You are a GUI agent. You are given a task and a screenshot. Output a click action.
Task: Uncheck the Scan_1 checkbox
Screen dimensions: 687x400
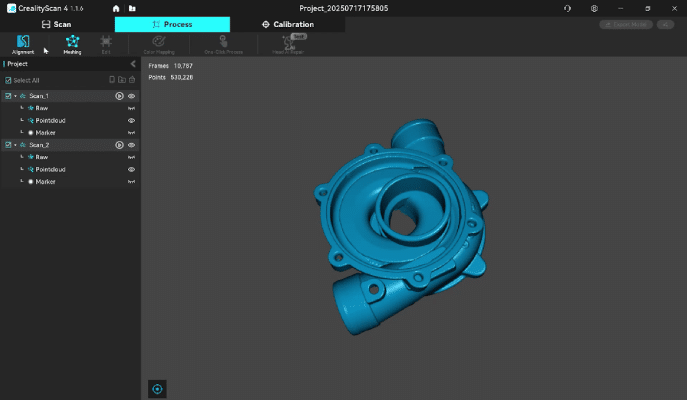pyautogui.click(x=8, y=96)
